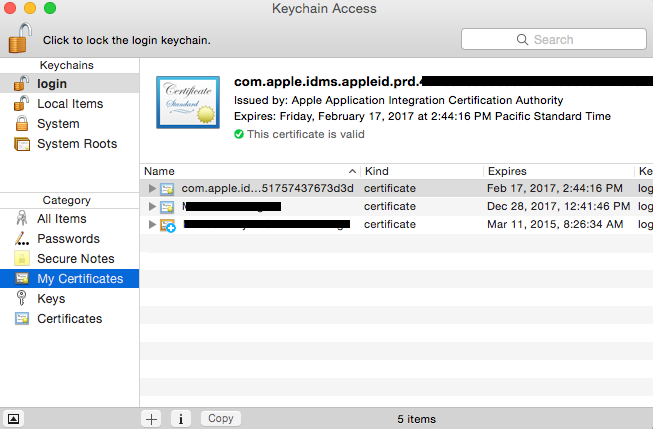Screen dimensions: 653x429
Task: Click the Name column sort arrow
Action: point(352,171)
